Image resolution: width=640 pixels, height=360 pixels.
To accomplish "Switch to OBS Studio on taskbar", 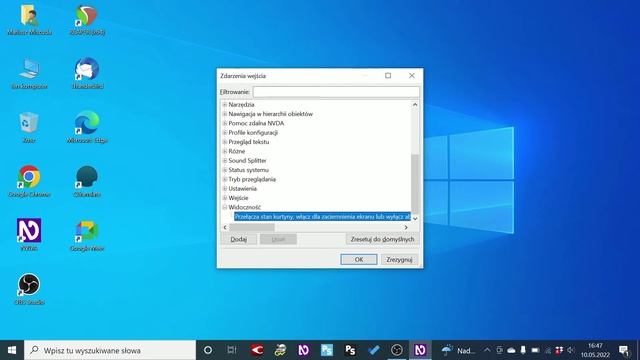I will click(397, 350).
